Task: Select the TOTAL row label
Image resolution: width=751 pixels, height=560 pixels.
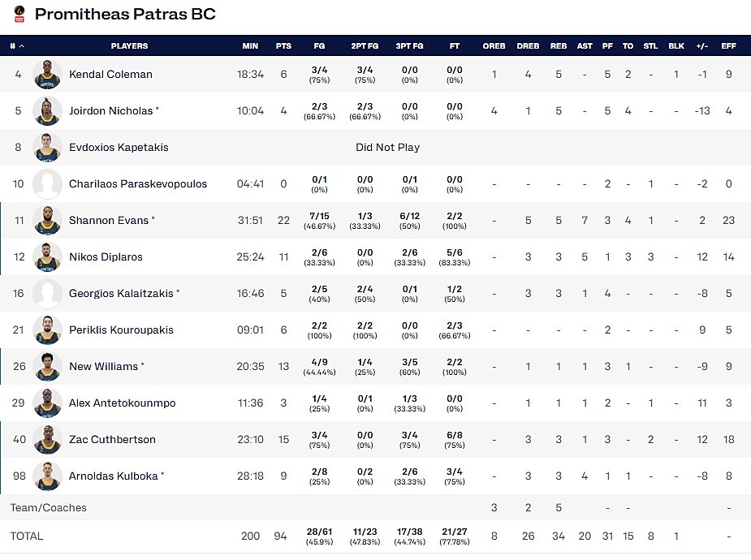Action: point(27,536)
